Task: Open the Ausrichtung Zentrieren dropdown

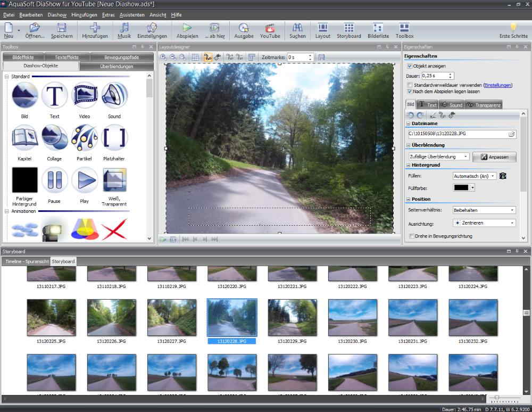Action: pyautogui.click(x=483, y=223)
